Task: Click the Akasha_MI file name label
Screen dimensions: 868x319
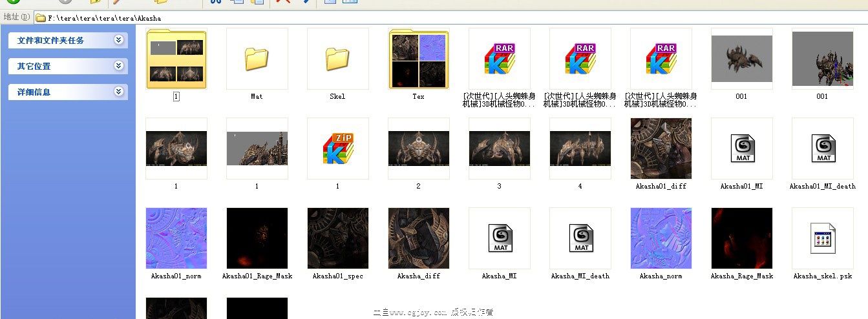Action: (x=499, y=276)
